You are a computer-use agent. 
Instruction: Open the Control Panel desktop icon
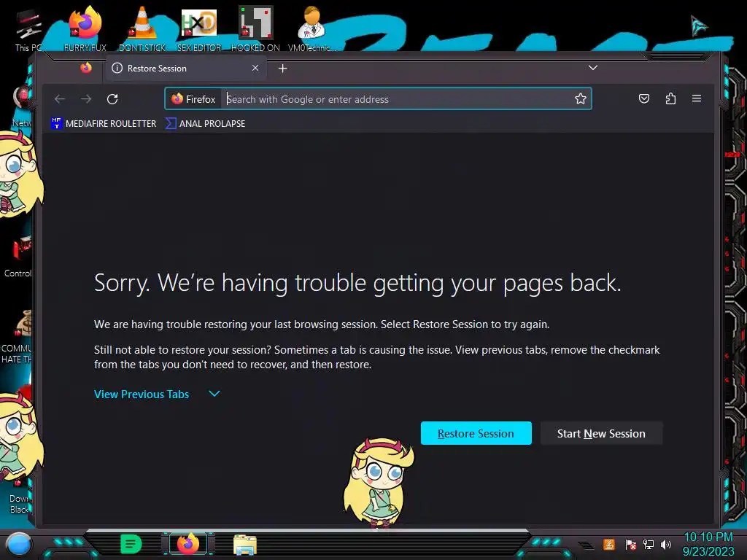coord(19,257)
